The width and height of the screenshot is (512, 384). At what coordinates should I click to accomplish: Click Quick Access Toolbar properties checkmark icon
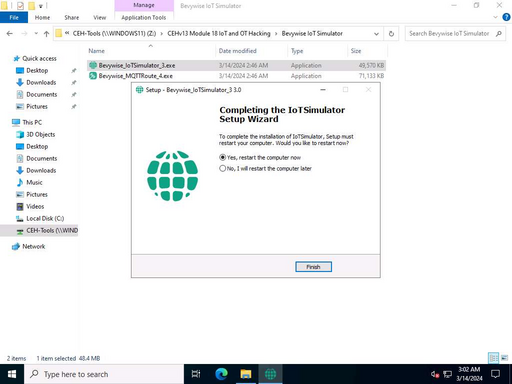(20, 5)
